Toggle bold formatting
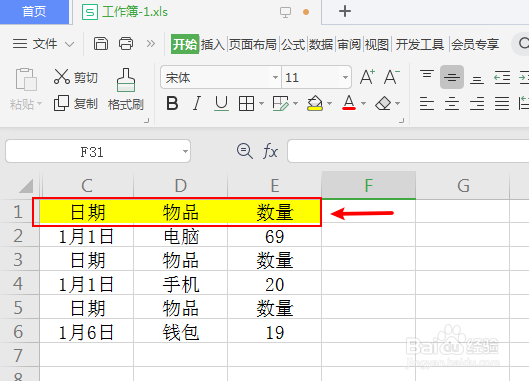The image size is (529, 381). (x=172, y=103)
